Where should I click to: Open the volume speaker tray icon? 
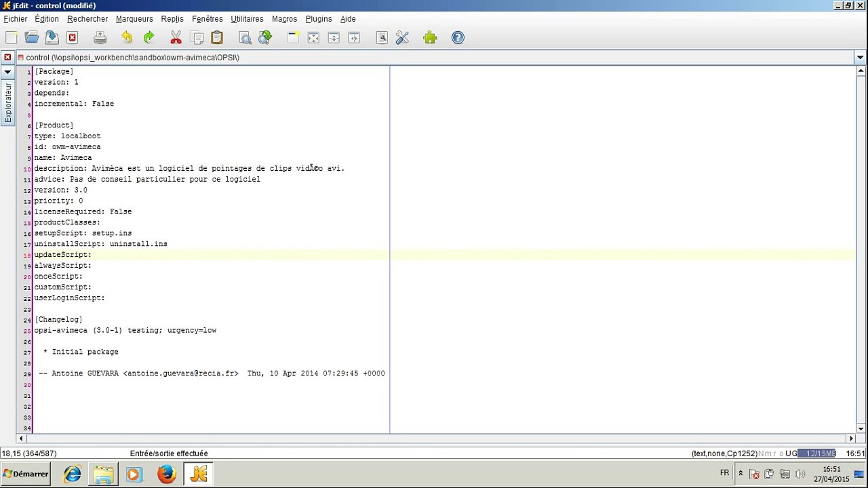coord(800,474)
